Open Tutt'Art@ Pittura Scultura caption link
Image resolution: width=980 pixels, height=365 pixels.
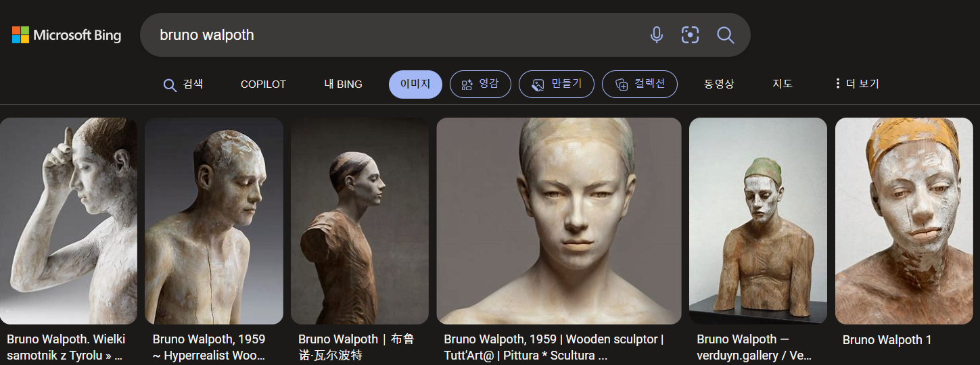554,347
